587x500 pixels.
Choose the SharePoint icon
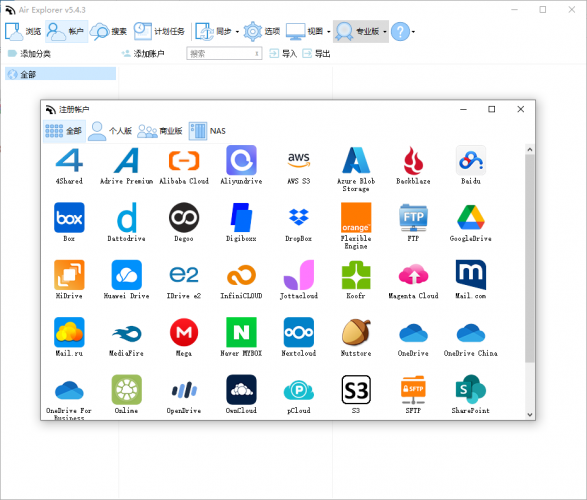click(x=471, y=390)
